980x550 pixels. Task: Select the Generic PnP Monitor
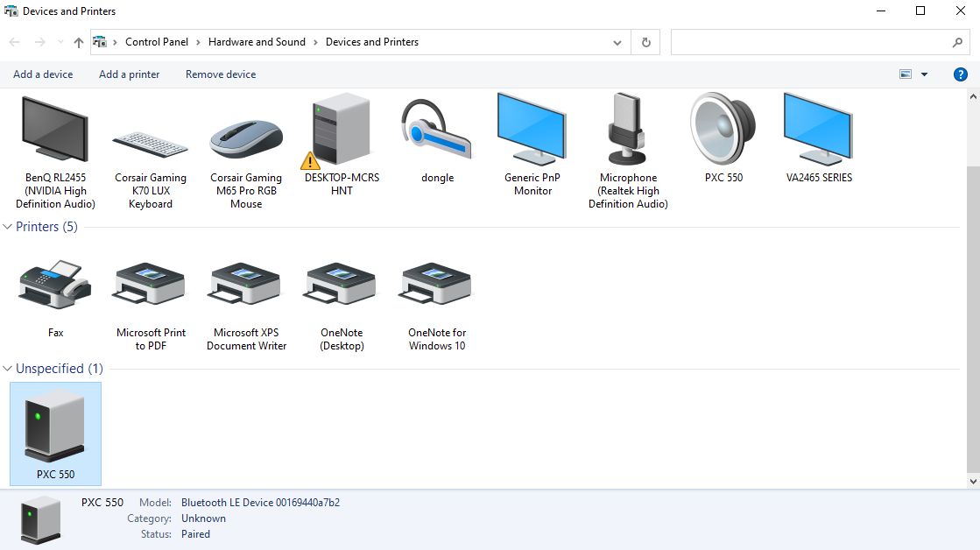(x=532, y=145)
